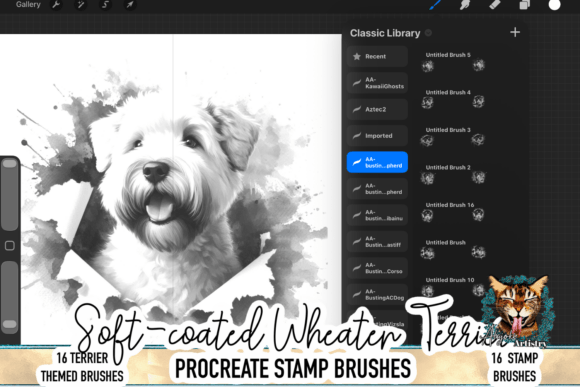Choose Untitled Brush 16

453,212
